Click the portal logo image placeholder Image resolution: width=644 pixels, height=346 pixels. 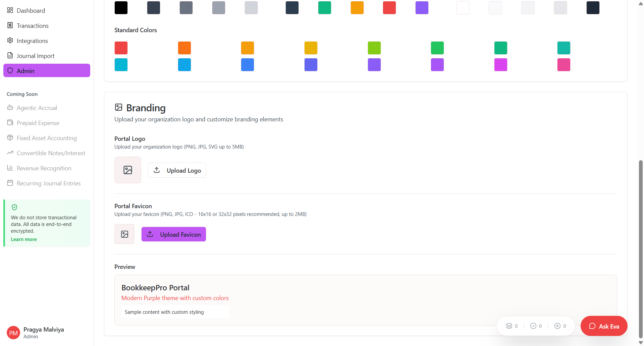(x=128, y=170)
